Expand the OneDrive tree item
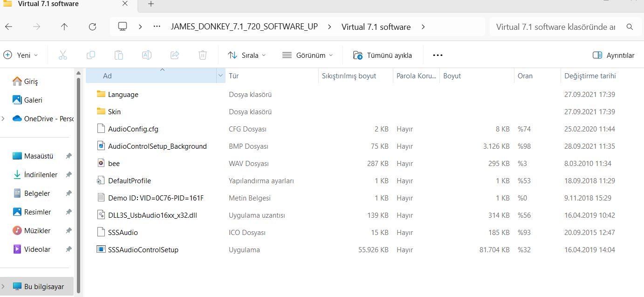This screenshot has height=297, width=644. click(4, 118)
